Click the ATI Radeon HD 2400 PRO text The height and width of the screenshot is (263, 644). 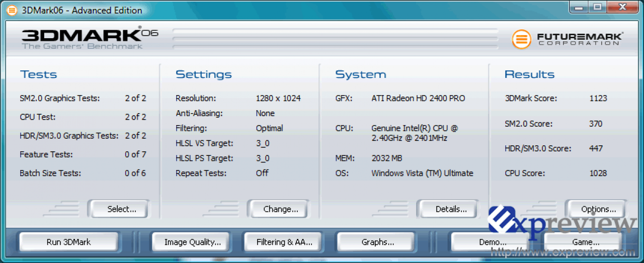pyautogui.click(x=418, y=99)
